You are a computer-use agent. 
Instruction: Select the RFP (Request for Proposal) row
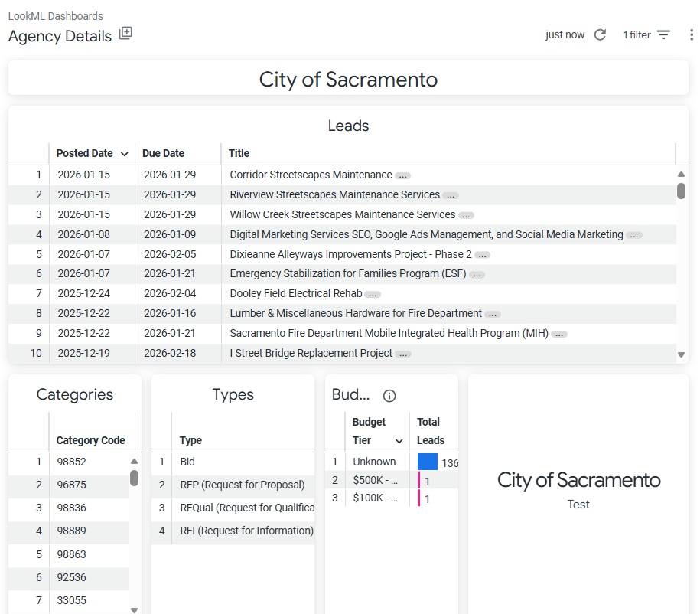[x=242, y=485]
